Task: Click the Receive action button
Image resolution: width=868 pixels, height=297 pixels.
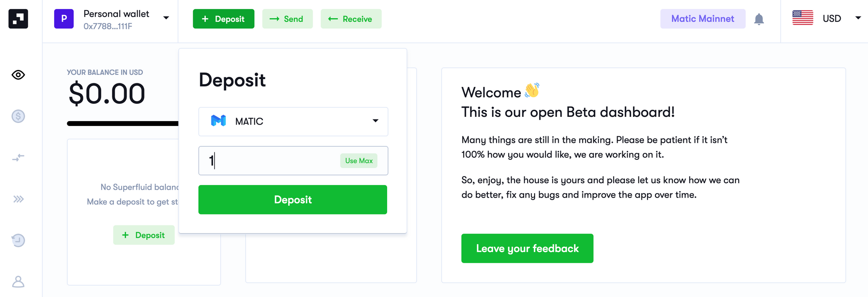Action: pos(351,19)
